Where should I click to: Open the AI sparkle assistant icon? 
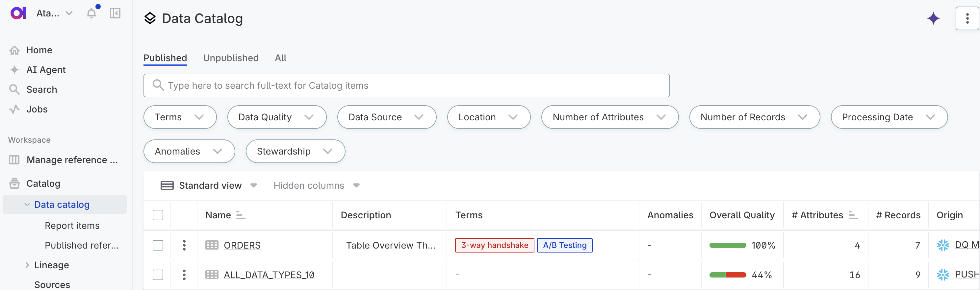pyautogui.click(x=933, y=18)
